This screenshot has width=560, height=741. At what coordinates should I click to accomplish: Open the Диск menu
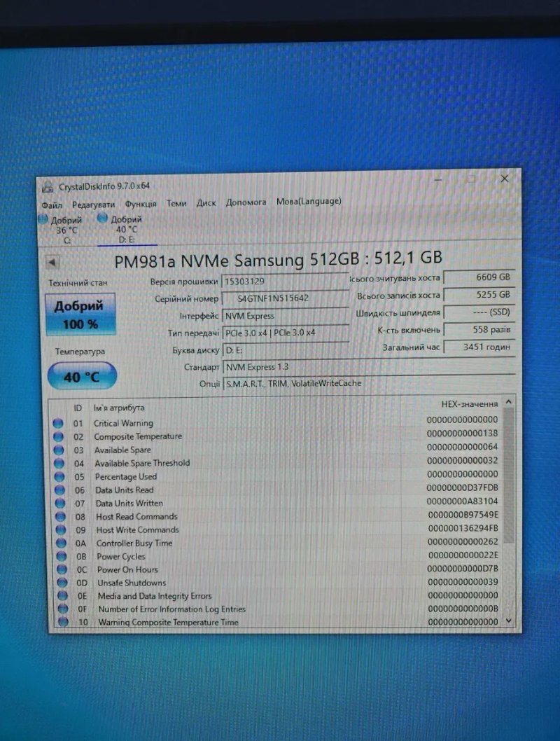[206, 202]
